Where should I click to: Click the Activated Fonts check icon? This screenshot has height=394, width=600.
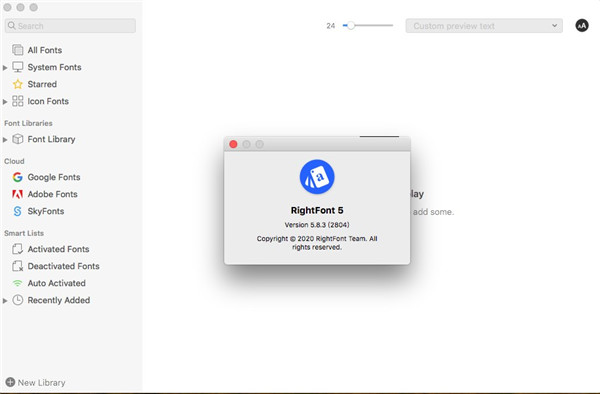[18, 249]
